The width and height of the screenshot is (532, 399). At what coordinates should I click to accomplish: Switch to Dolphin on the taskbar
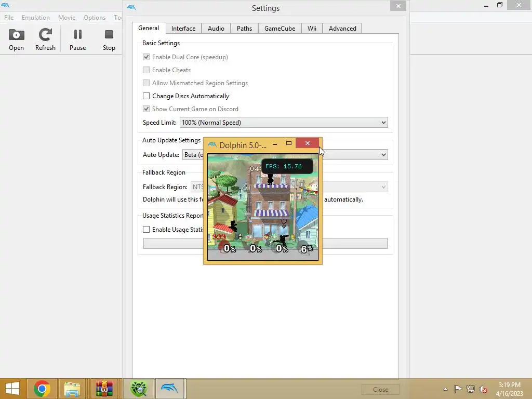170,389
